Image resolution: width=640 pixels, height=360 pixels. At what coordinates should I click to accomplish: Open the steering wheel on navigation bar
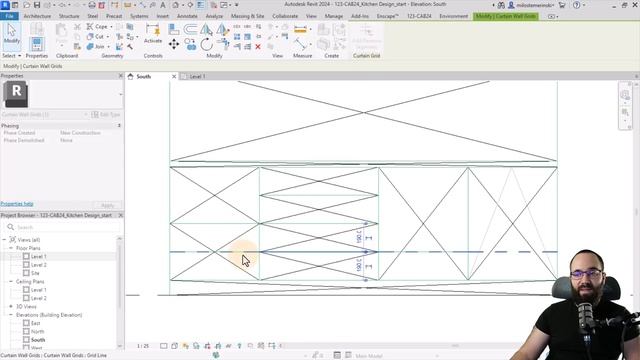coord(625,95)
